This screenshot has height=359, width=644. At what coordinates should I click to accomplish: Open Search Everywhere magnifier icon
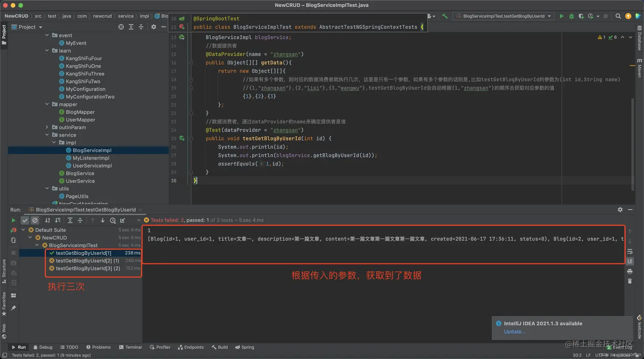618,16
